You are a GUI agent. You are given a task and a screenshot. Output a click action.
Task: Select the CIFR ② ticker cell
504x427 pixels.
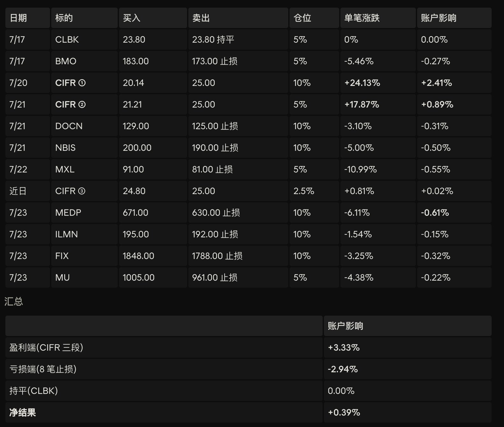pyautogui.click(x=84, y=104)
